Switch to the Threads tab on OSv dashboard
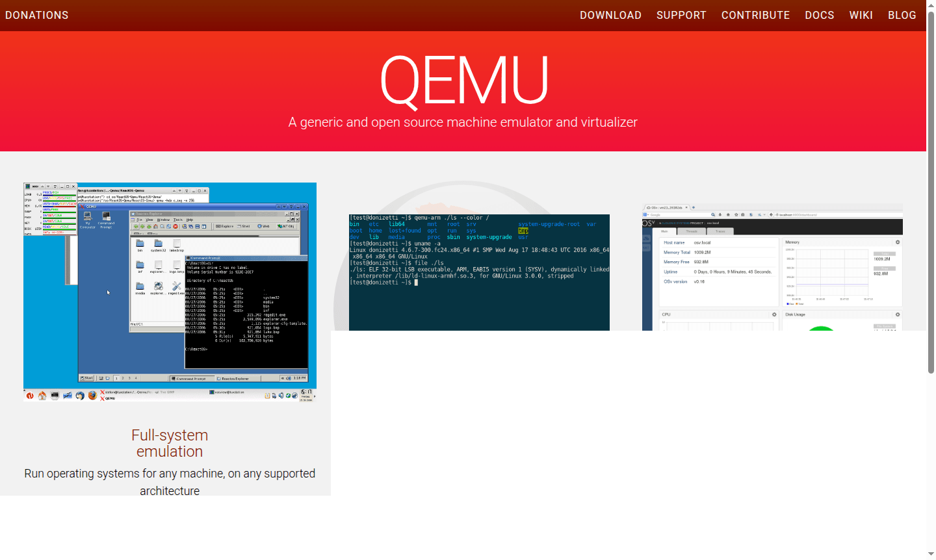 (x=692, y=231)
